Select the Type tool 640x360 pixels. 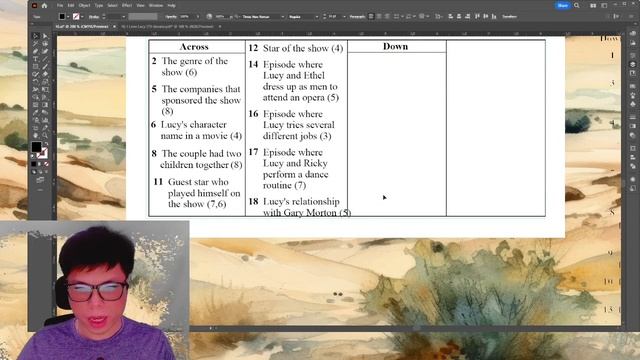(36, 59)
